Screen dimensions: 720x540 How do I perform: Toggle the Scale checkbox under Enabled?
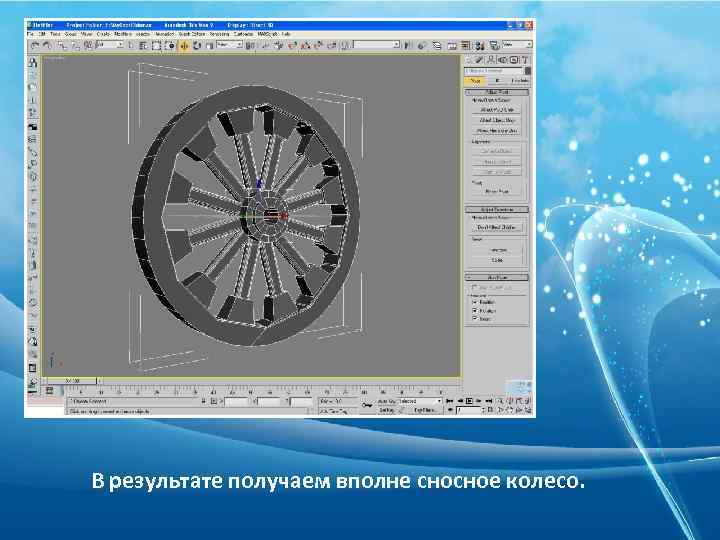(x=475, y=318)
